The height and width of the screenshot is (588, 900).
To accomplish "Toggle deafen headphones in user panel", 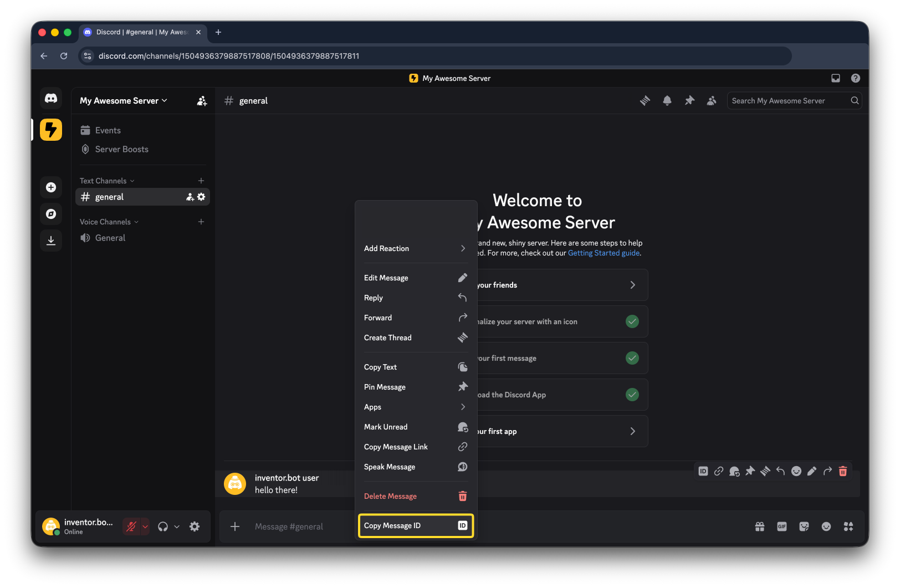I will click(163, 526).
